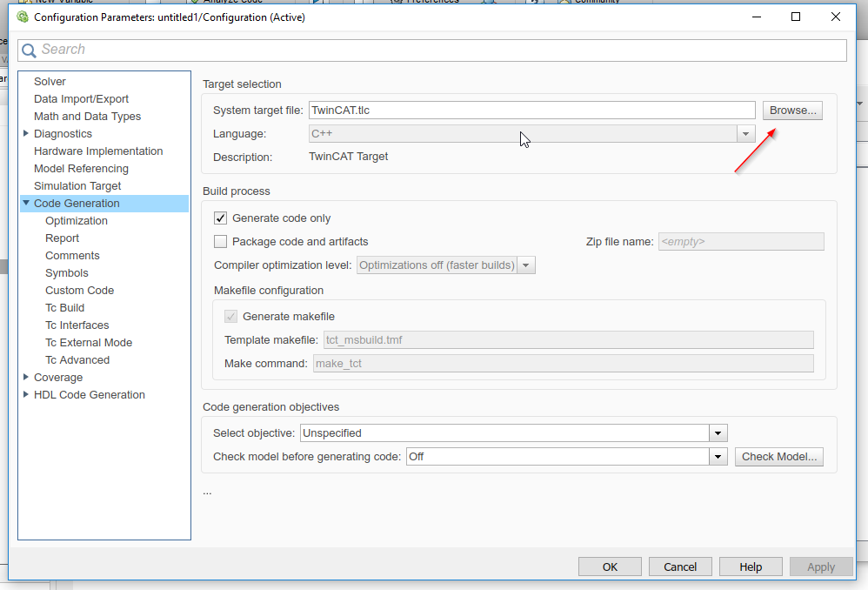The image size is (868, 590).
Task: Open Hardware Implementation pane
Action: (98, 151)
